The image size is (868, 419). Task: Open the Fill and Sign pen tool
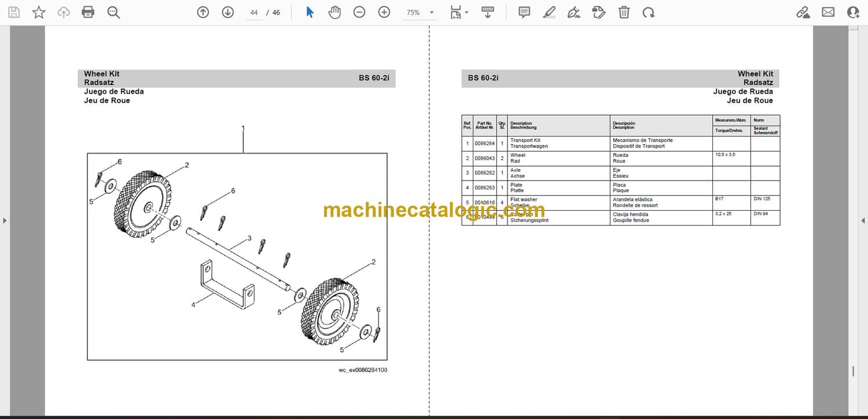pos(574,12)
